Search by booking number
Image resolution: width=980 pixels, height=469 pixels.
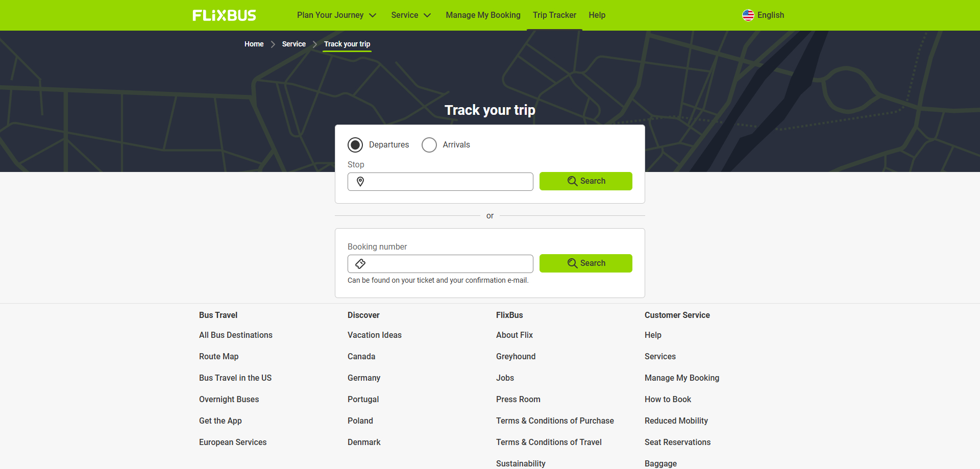point(585,263)
